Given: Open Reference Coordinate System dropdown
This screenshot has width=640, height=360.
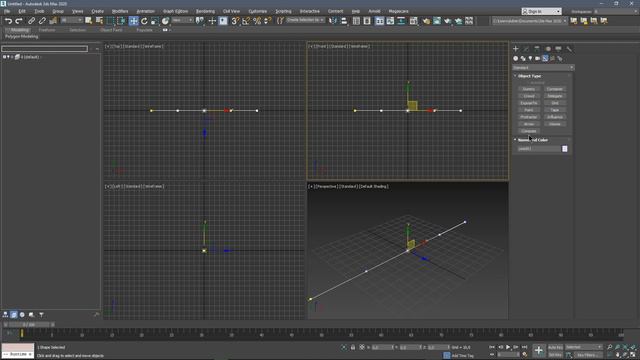Looking at the screenshot, I should pyautogui.click(x=182, y=20).
